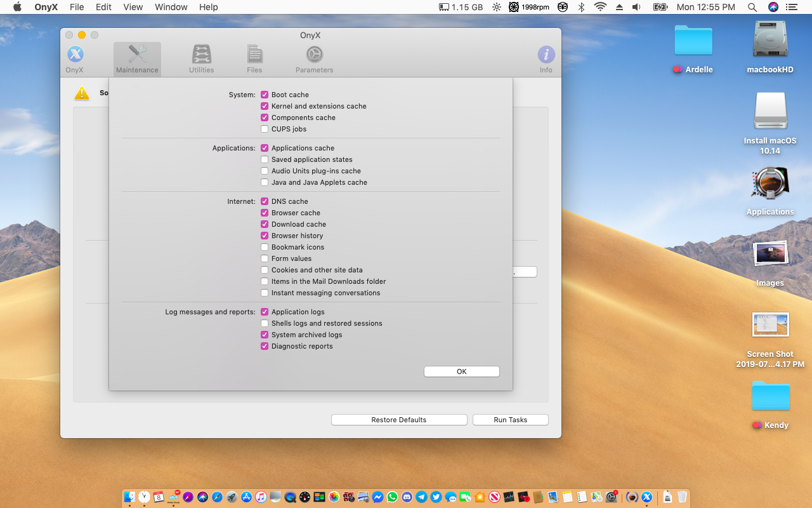Uncheck the Boot cache option
The height and width of the screenshot is (508, 812).
click(x=265, y=95)
